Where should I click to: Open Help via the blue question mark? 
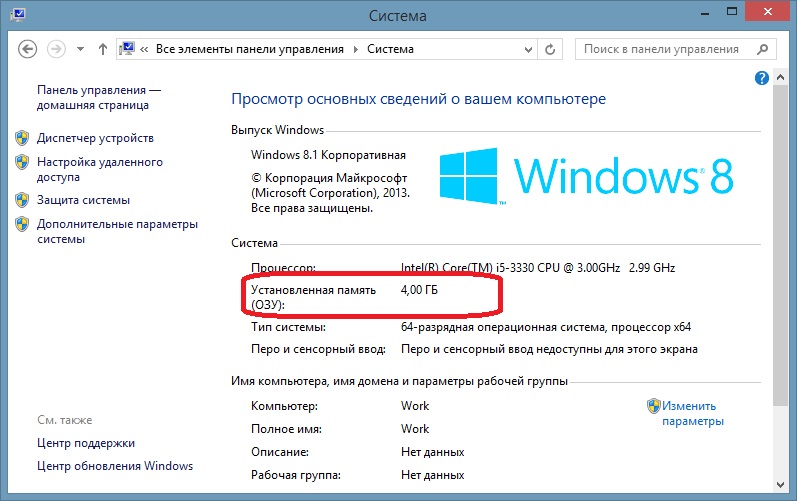(x=761, y=77)
